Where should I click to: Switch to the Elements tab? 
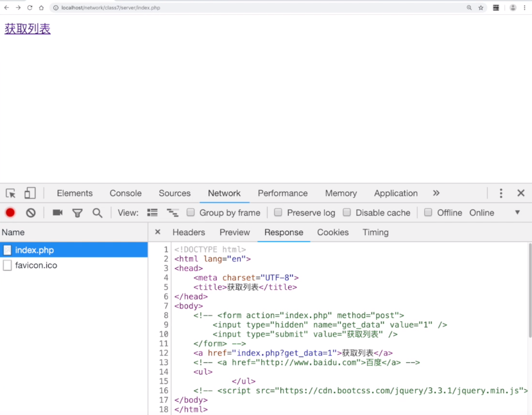pyautogui.click(x=74, y=193)
